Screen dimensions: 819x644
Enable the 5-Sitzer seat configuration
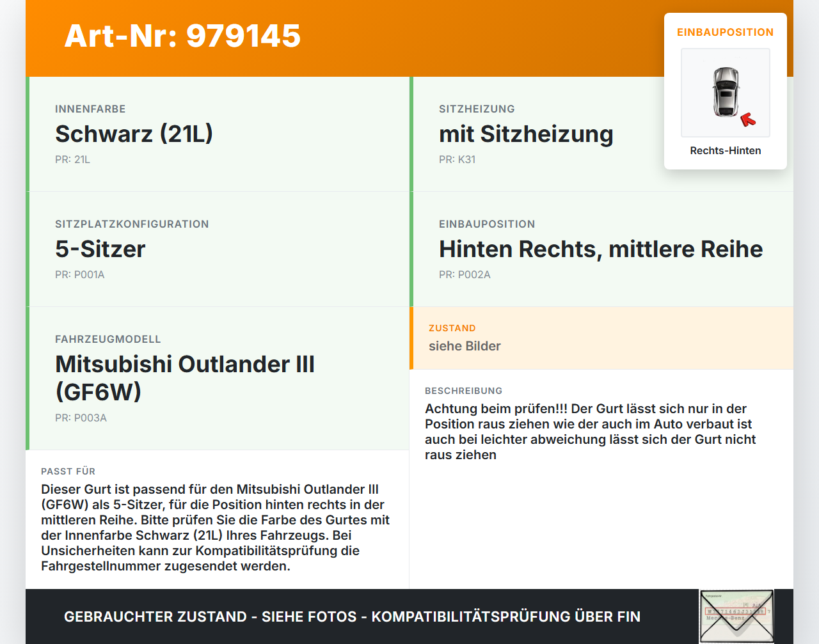tap(100, 249)
